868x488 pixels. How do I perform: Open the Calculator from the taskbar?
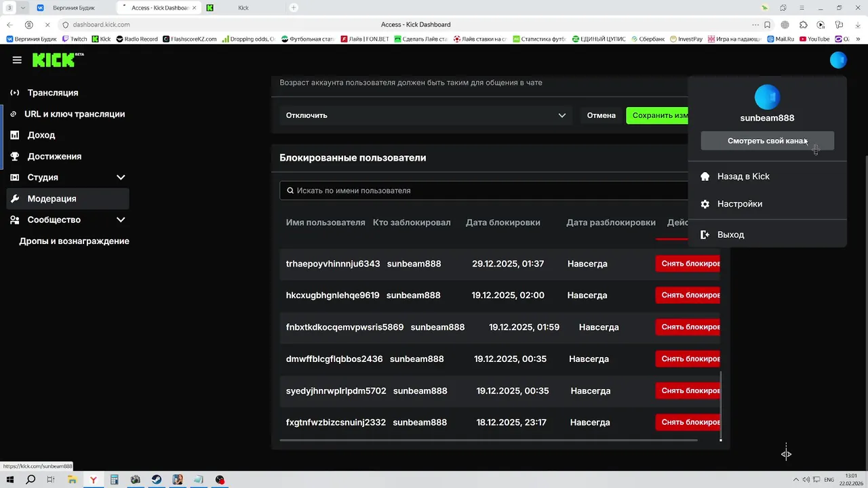(x=115, y=480)
